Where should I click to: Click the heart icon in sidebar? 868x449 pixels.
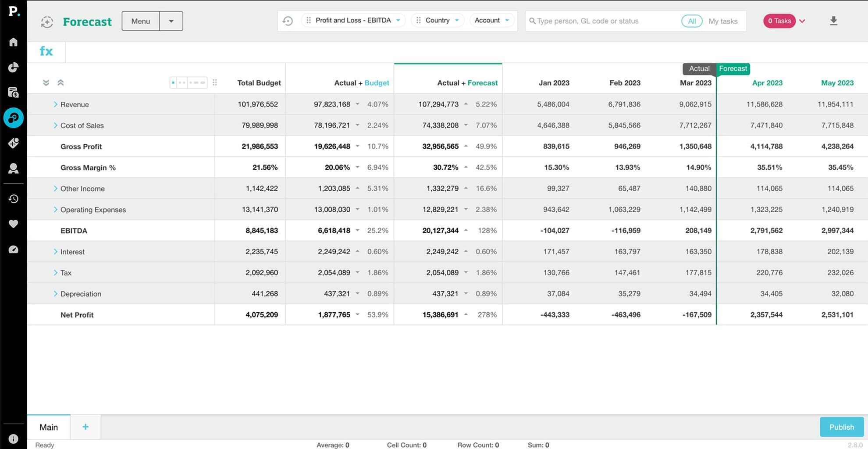[x=13, y=224]
